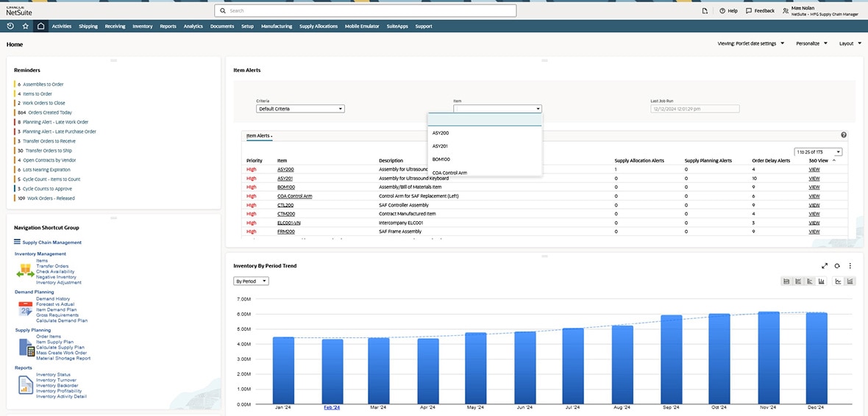Expand Inventory By Period Trend chart fullscreen
Screen dimensions: 868x416
click(825, 266)
